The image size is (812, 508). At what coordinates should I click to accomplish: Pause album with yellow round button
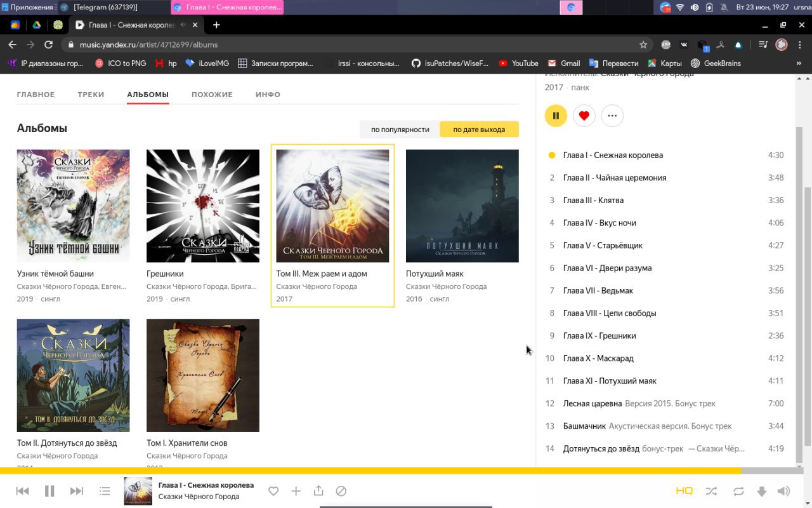556,116
